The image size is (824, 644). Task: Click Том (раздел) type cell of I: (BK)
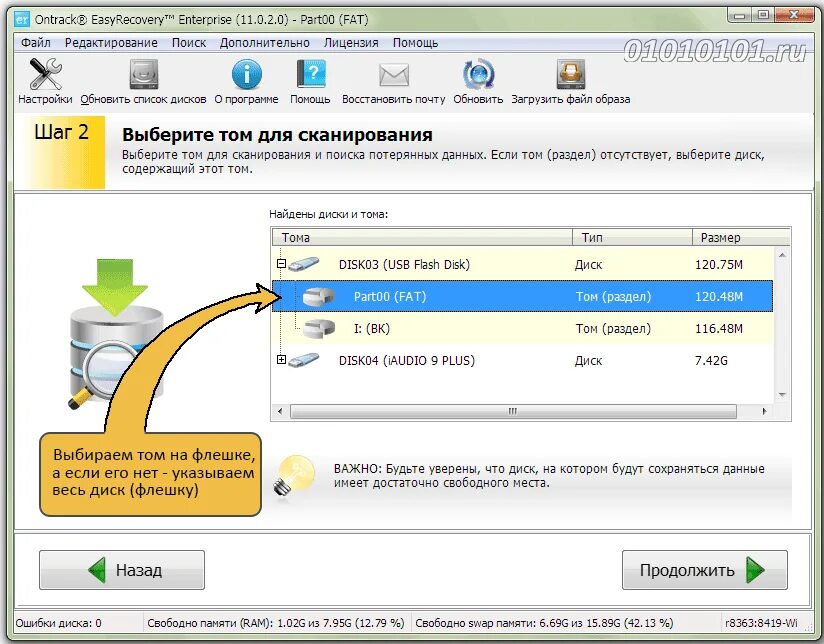point(613,329)
